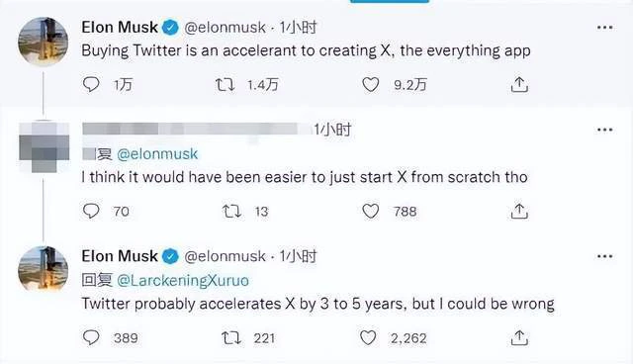Reply to the 'Buying Twitter is an accelerant' tweet
The width and height of the screenshot is (633, 364).
pyautogui.click(x=91, y=85)
